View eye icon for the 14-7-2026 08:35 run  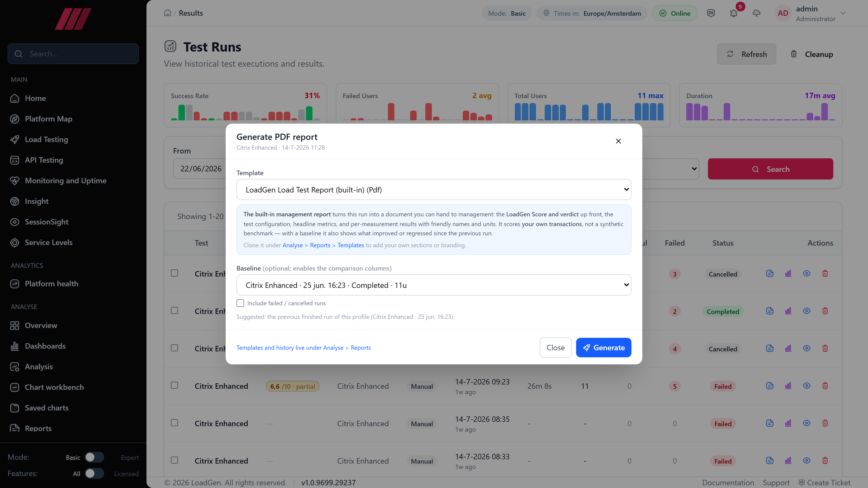(x=807, y=423)
